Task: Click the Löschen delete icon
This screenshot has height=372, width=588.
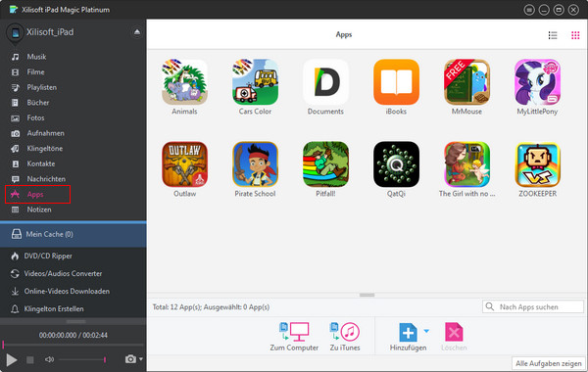Action: click(454, 332)
